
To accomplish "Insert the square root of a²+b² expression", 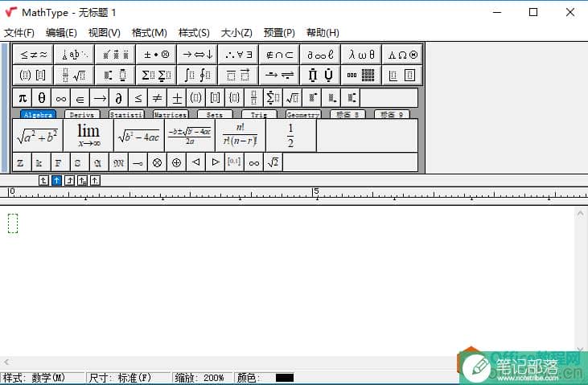I will pyautogui.click(x=38, y=136).
